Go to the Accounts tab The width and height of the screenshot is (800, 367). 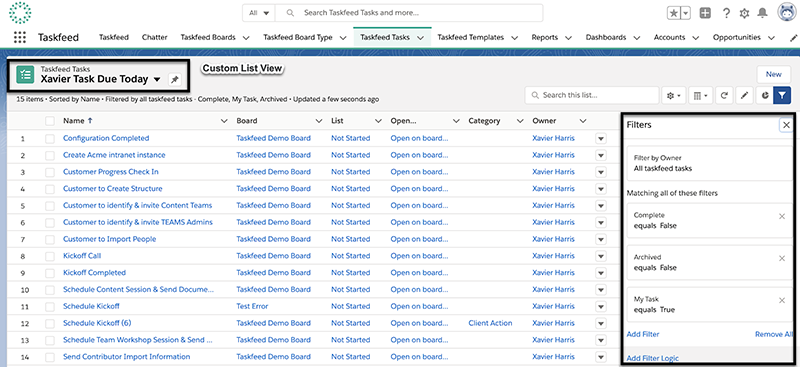click(x=669, y=37)
